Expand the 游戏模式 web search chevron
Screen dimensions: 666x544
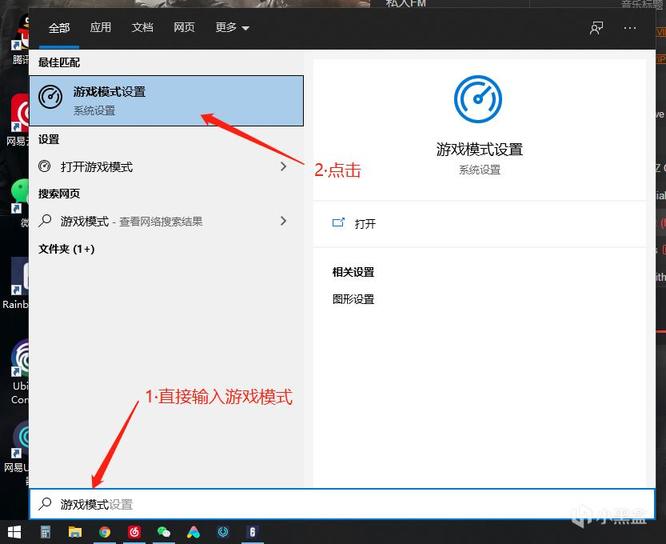click(x=284, y=221)
